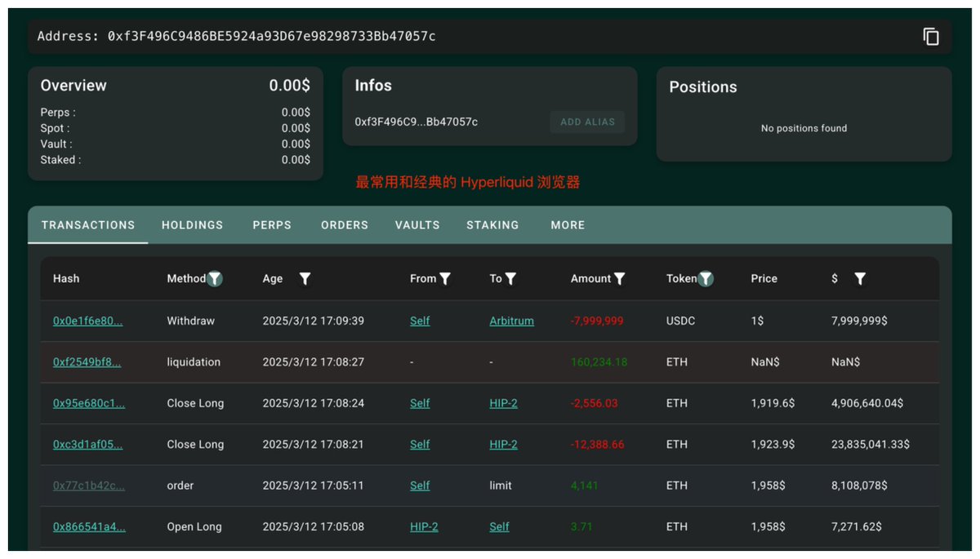Open the Orders tab

(x=345, y=225)
